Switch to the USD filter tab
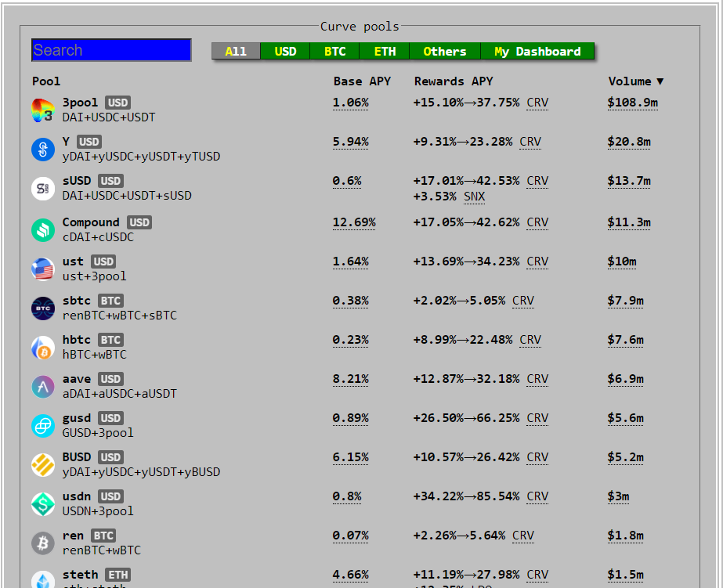The image size is (723, 588). (285, 51)
